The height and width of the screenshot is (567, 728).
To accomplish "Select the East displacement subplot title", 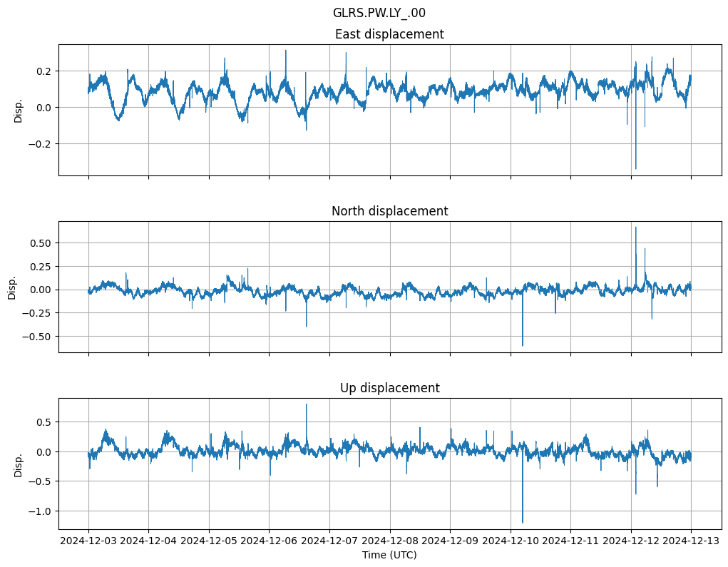I will [x=389, y=34].
